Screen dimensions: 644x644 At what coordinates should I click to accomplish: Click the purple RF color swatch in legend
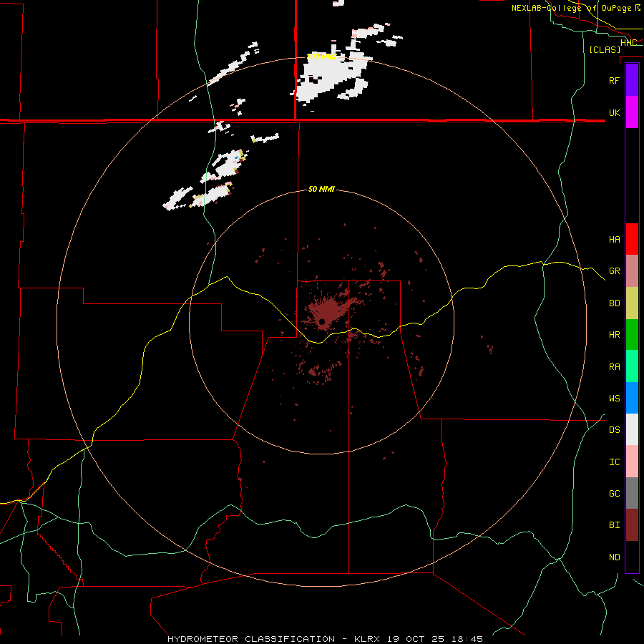[x=632, y=80]
